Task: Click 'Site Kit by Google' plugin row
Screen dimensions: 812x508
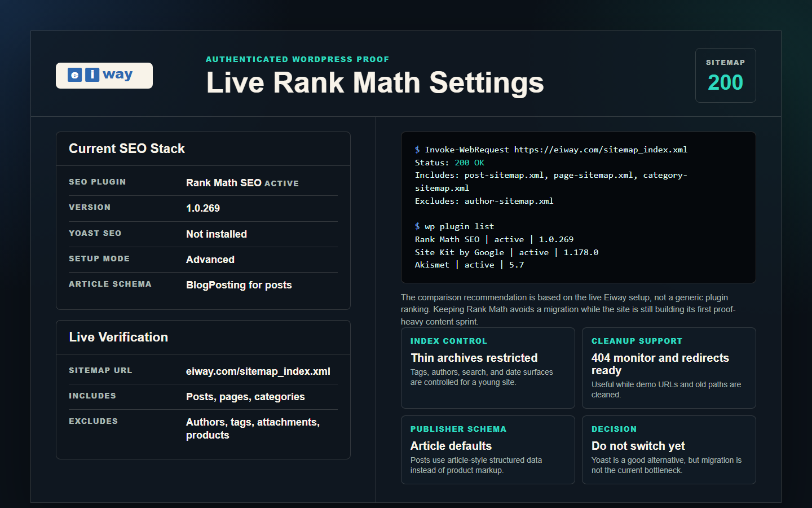Action: [506, 252]
